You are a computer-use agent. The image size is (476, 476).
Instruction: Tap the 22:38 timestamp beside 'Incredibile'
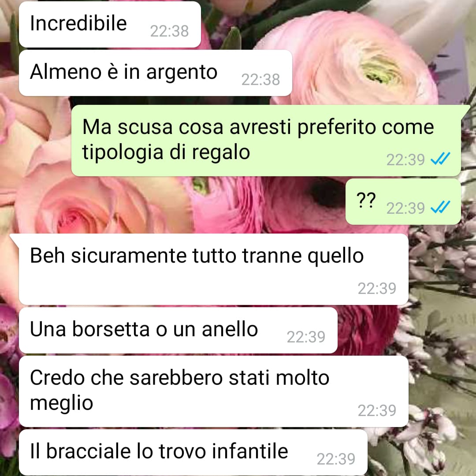pos(169,31)
